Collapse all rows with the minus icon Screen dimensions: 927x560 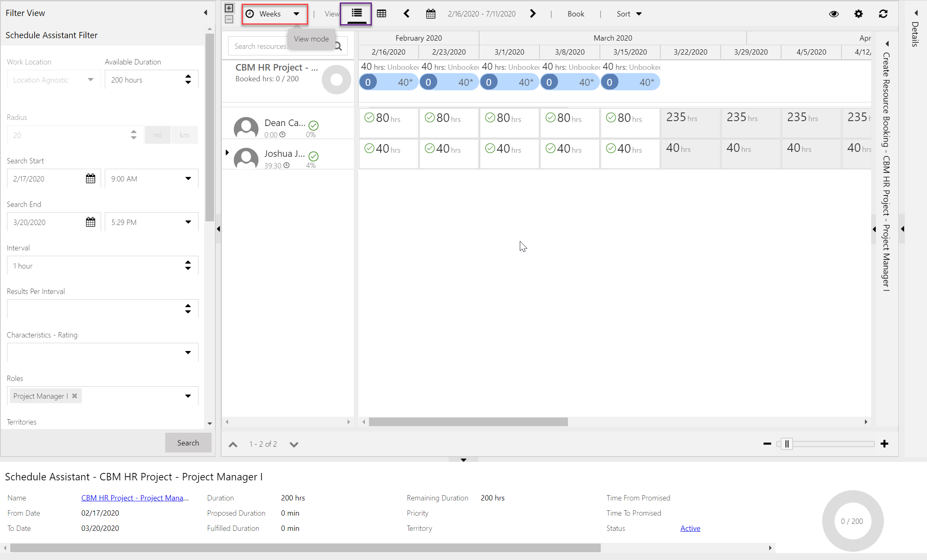tap(229, 19)
